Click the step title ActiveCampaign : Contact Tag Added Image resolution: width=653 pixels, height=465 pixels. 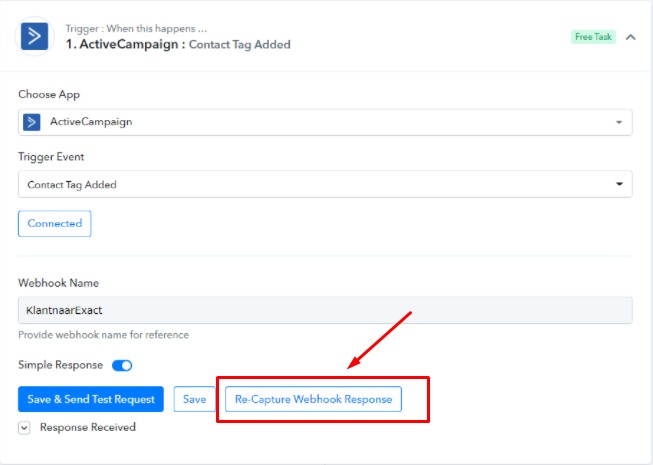[x=178, y=45]
